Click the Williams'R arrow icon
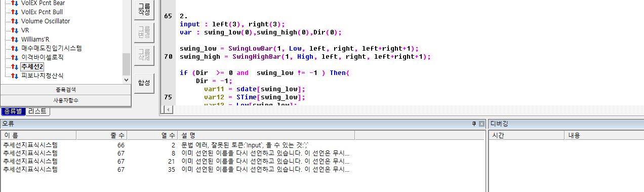Viewport: 644px width, 192px height. (x=15, y=40)
